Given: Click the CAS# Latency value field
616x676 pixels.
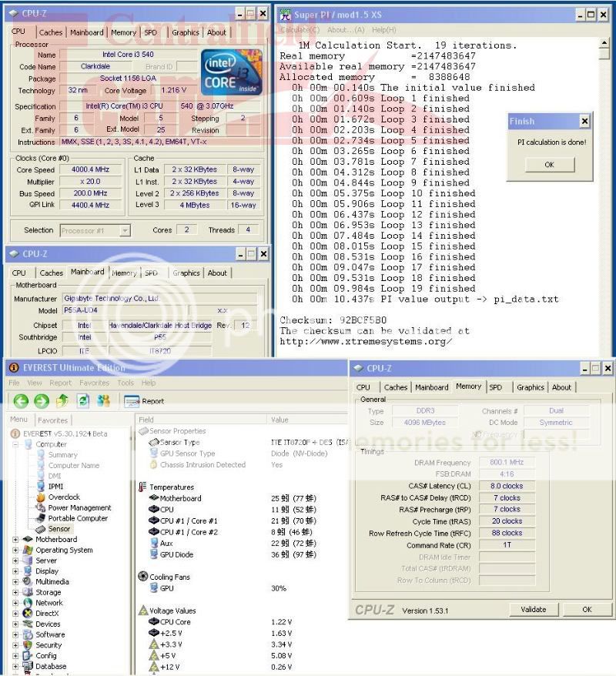Looking at the screenshot, I should click(507, 486).
